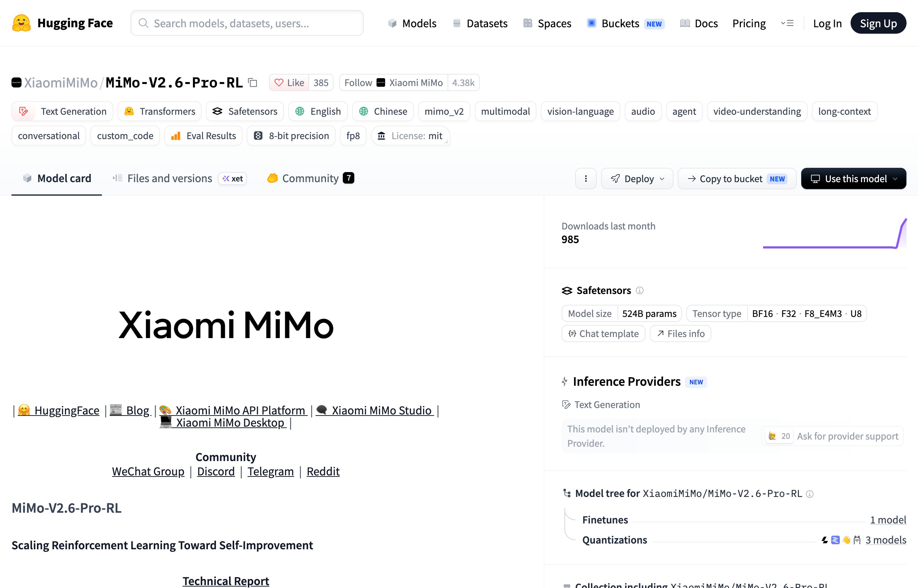Click the Community count badge 7
918x588 pixels.
tap(349, 178)
